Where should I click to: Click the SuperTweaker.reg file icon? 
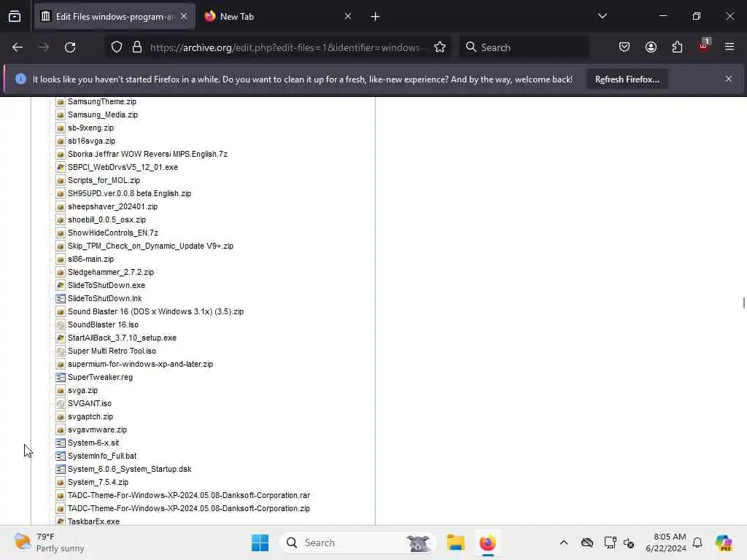tap(60, 377)
